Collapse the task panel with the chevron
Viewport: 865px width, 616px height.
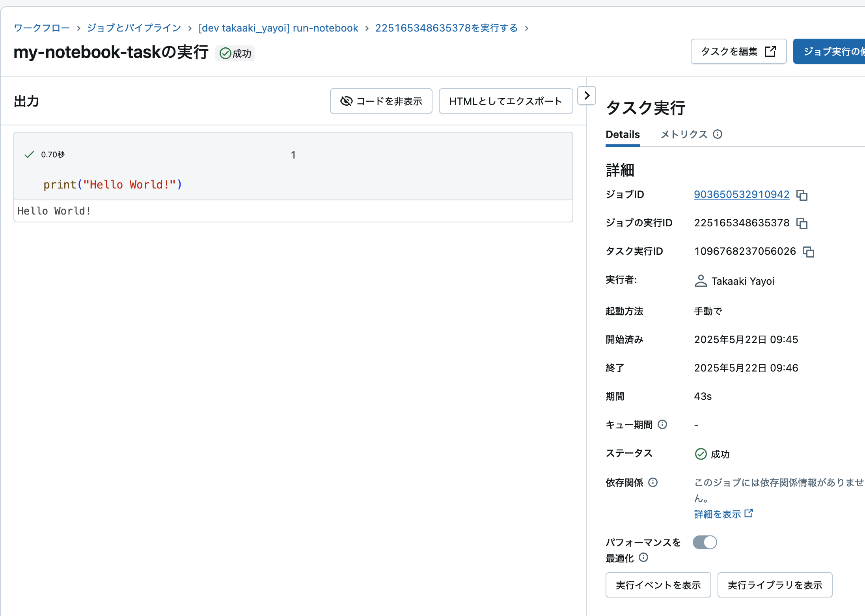click(587, 95)
